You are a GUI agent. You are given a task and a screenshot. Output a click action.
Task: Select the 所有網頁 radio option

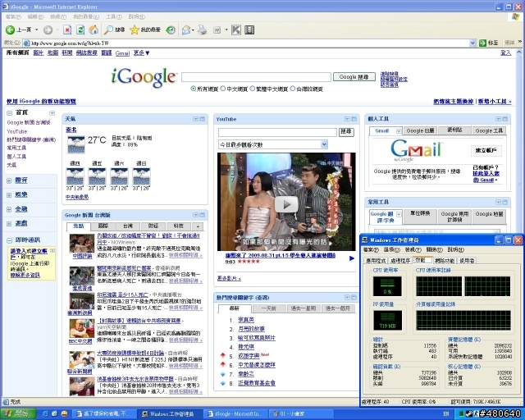pyautogui.click(x=194, y=89)
